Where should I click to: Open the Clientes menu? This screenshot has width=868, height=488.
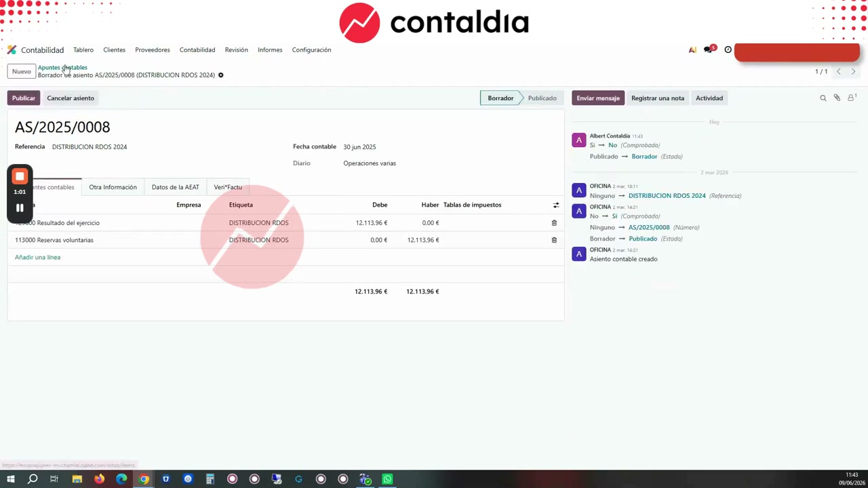click(x=115, y=50)
